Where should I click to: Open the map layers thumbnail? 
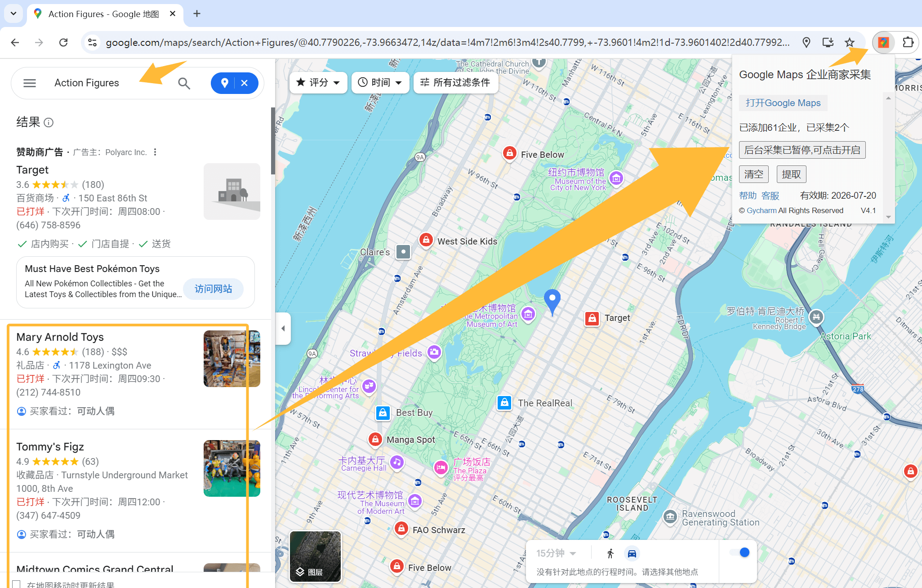316,557
